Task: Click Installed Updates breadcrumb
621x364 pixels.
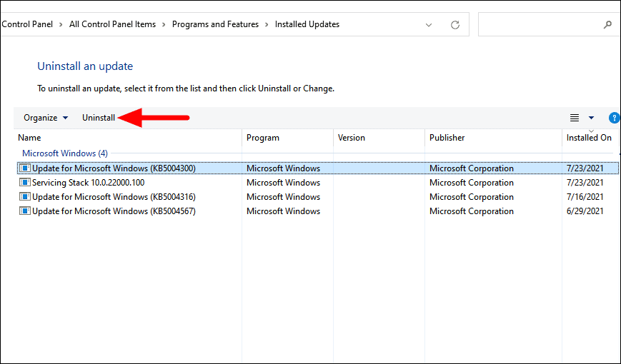Action: (x=307, y=24)
